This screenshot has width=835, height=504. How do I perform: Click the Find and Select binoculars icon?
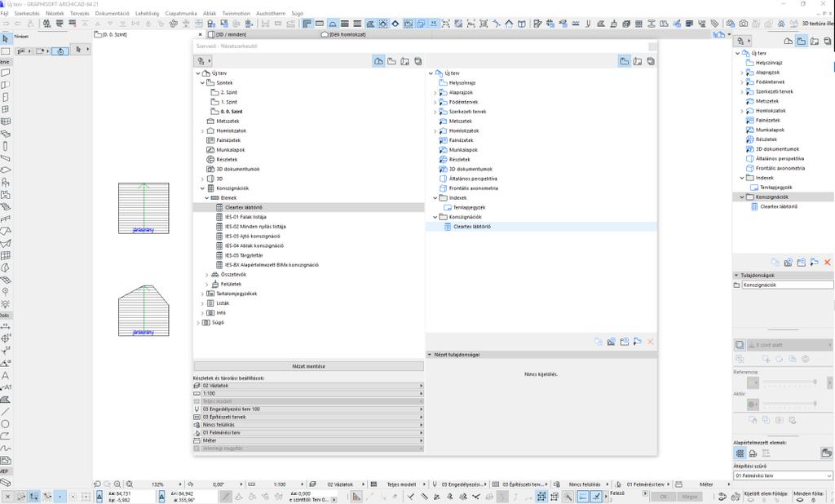tap(46, 24)
